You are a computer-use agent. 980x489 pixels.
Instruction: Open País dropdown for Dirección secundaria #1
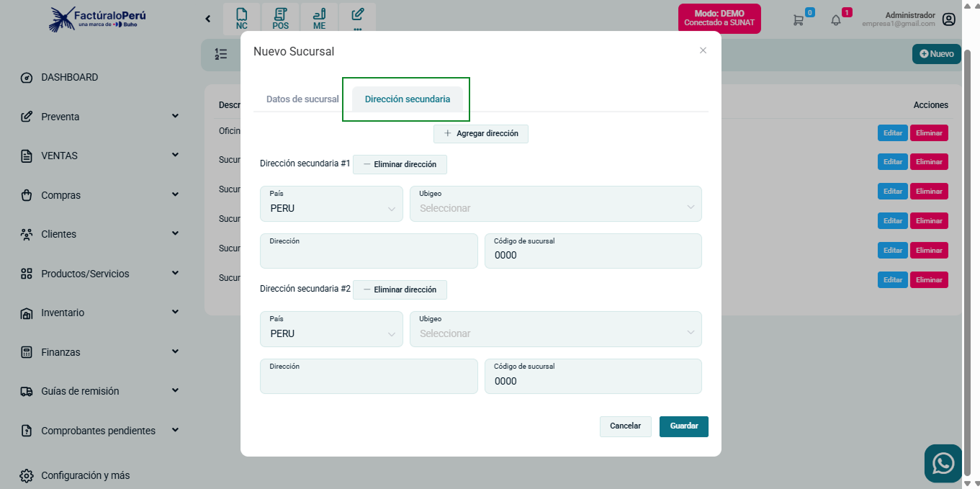pos(331,208)
